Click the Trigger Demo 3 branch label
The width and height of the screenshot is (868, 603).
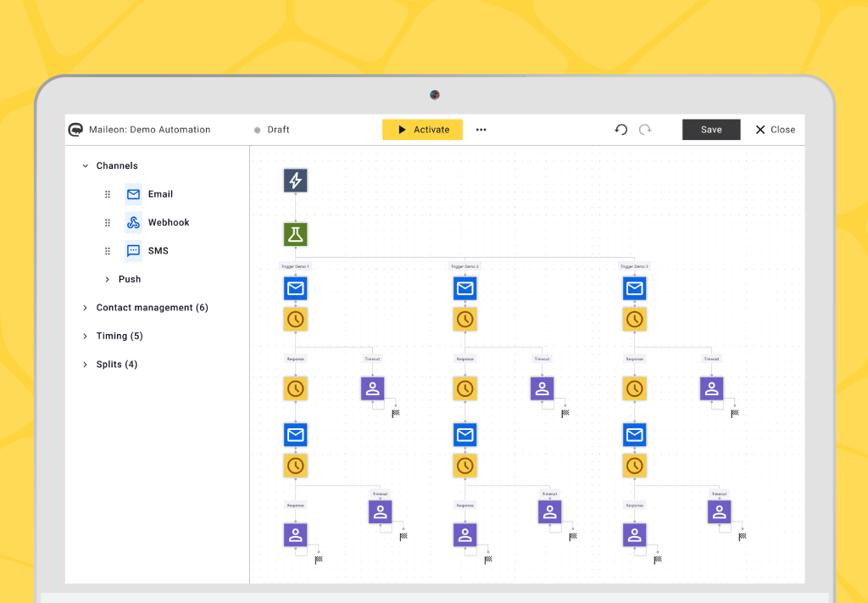coord(634,266)
